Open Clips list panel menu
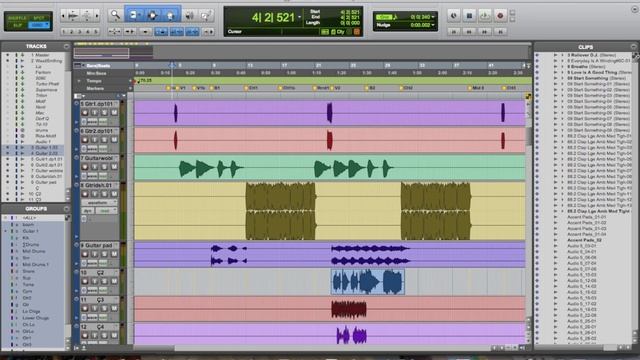The height and width of the screenshot is (360, 640). [x=633, y=47]
